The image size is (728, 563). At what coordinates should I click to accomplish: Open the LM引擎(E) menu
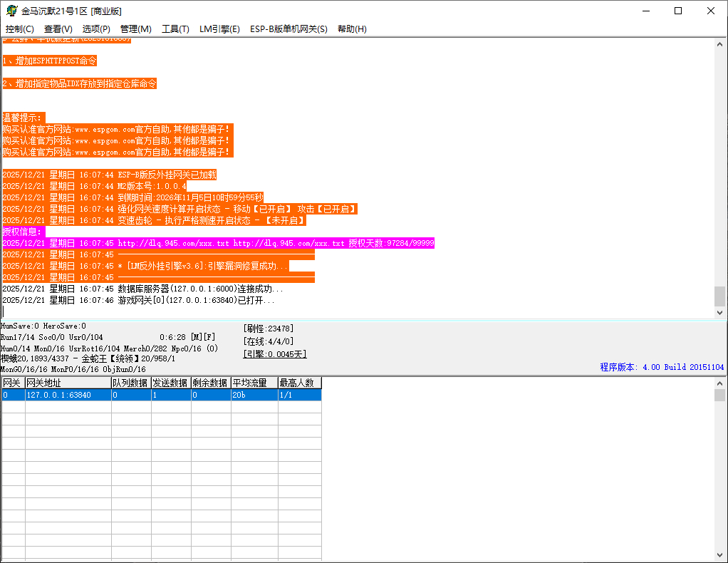219,29
